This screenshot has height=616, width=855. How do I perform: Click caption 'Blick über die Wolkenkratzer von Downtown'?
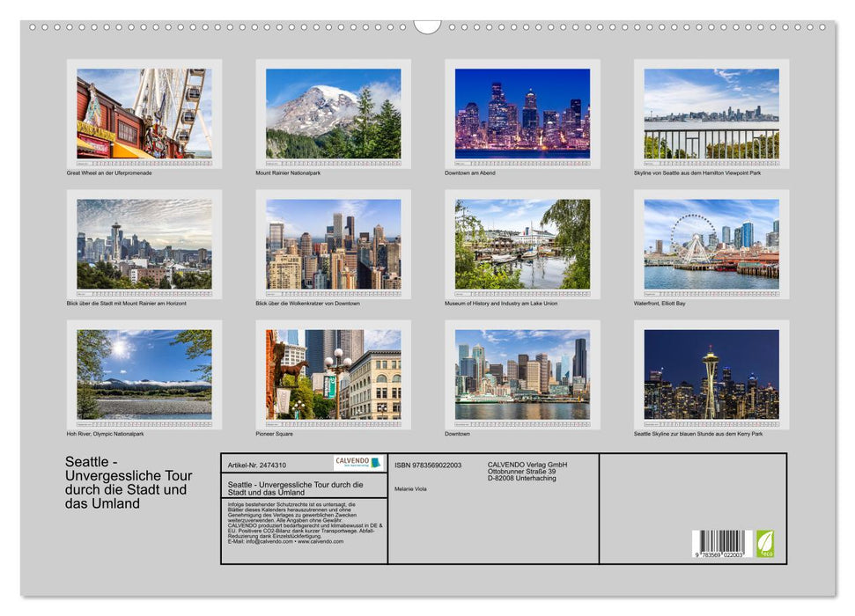click(307, 303)
